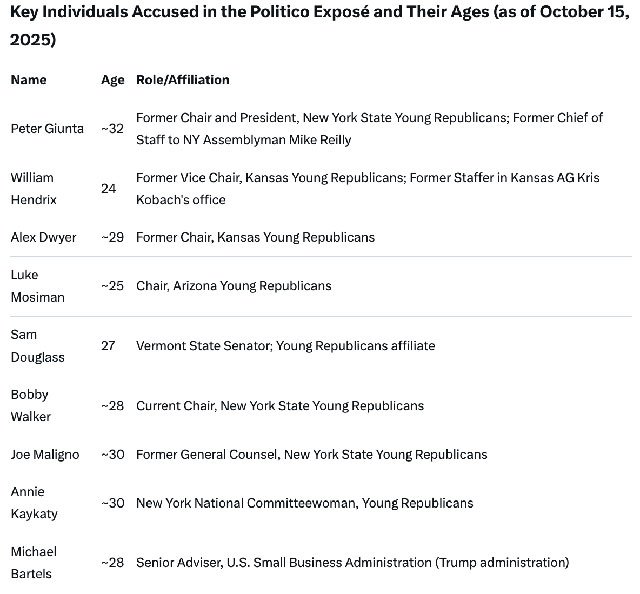
Task: Click "Vermont State Senator" role text
Action: point(203,346)
